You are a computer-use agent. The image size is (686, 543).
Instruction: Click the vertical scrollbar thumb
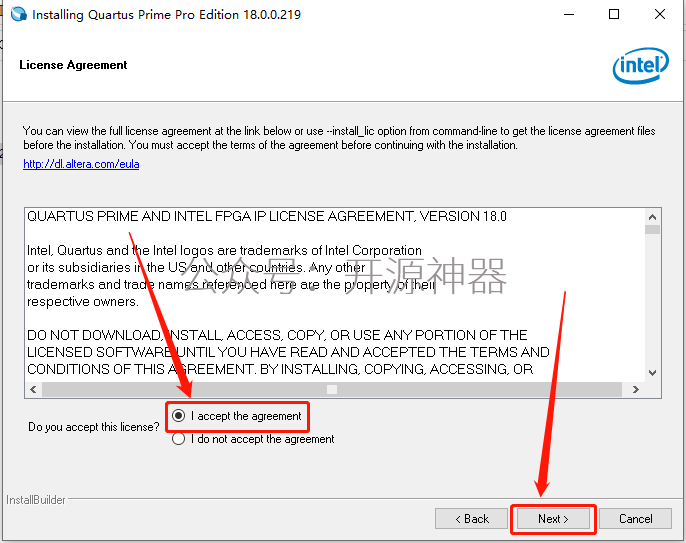[652, 230]
